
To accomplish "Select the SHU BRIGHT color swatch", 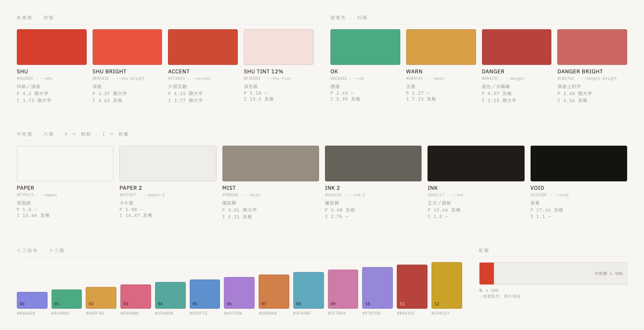I will pyautogui.click(x=127, y=47).
